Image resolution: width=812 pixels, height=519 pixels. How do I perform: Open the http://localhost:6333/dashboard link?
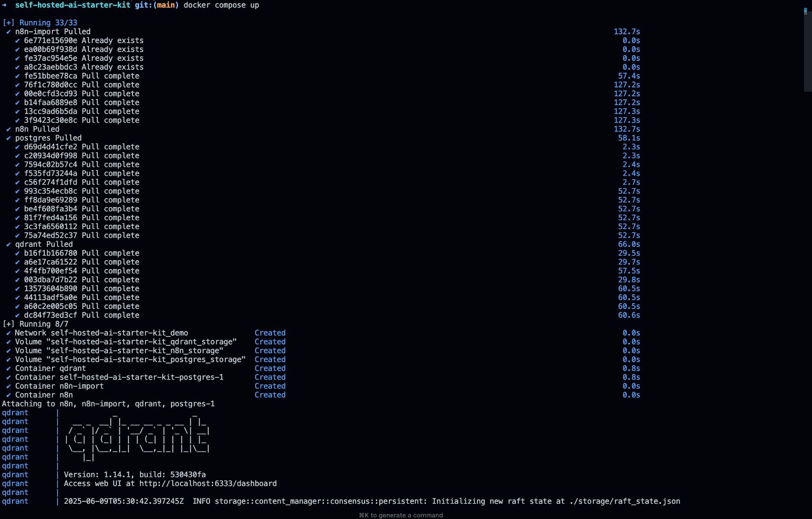click(x=208, y=484)
